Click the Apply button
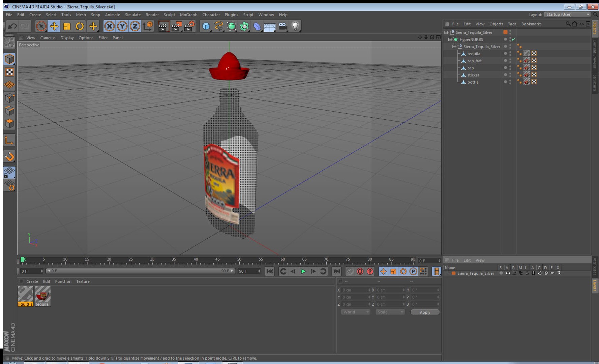599x364 pixels. tap(425, 312)
